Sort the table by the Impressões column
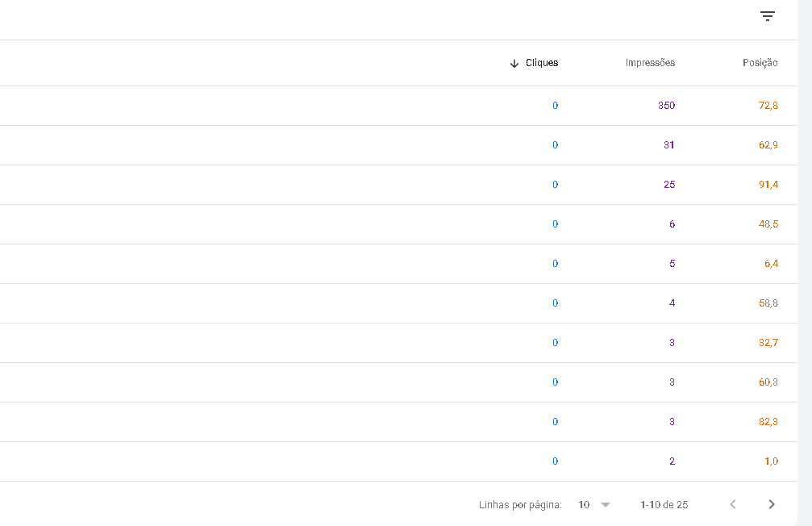The image size is (812, 526). 651,62
